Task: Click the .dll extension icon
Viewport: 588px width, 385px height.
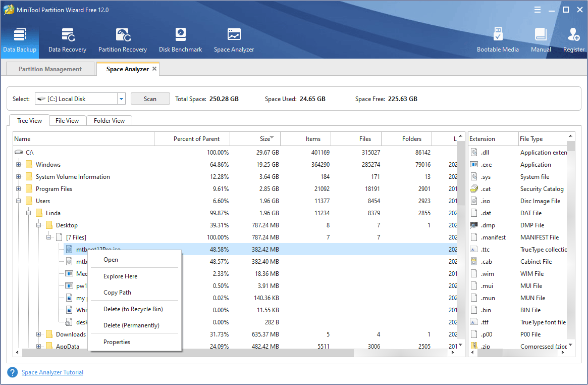Action: (x=474, y=152)
